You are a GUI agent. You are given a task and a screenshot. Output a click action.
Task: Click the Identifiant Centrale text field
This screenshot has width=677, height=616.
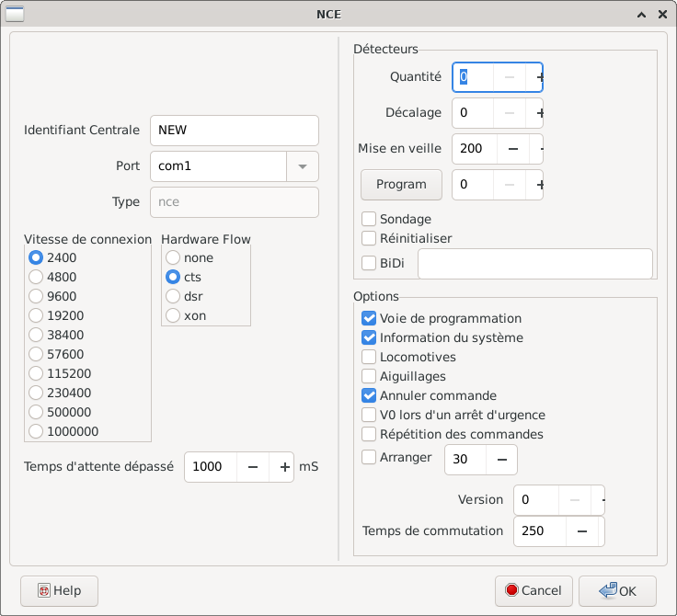[x=234, y=131]
